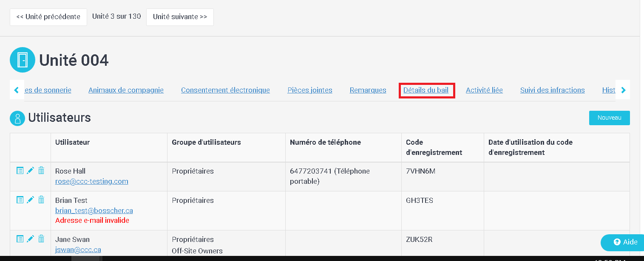The width and height of the screenshot is (644, 261).
Task: Email brian_test@bosscher.ca link
Action: click(x=94, y=210)
